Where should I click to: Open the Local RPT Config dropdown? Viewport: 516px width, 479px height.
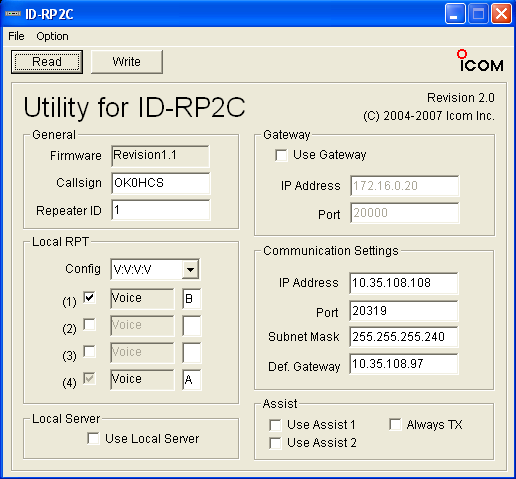(x=190, y=269)
